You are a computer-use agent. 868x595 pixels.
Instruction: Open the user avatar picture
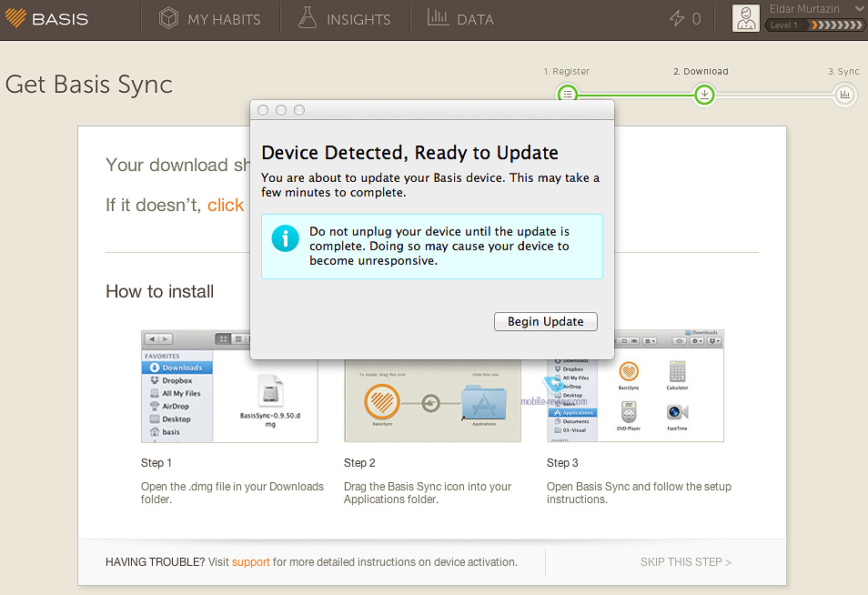(x=746, y=18)
